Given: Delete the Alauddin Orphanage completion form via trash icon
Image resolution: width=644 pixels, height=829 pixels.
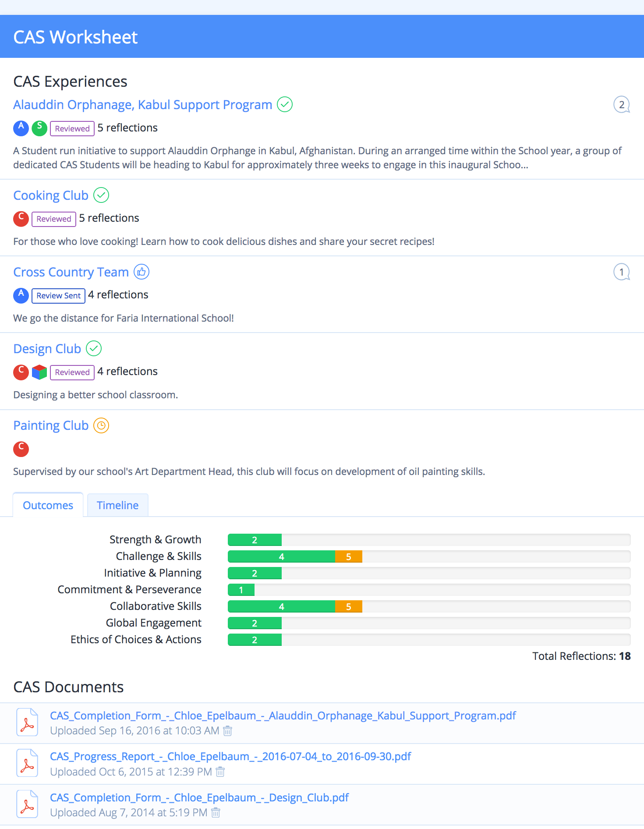Looking at the screenshot, I should [x=227, y=731].
